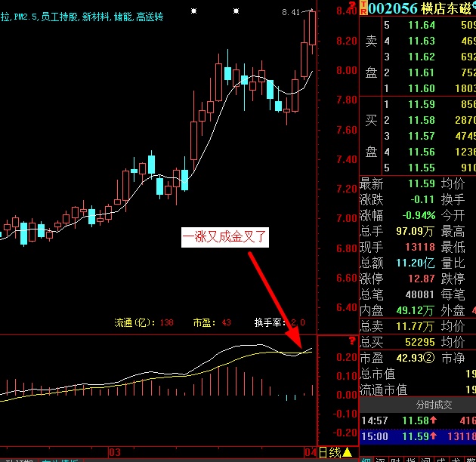Click the 新材料 concept tag at top

[94, 16]
